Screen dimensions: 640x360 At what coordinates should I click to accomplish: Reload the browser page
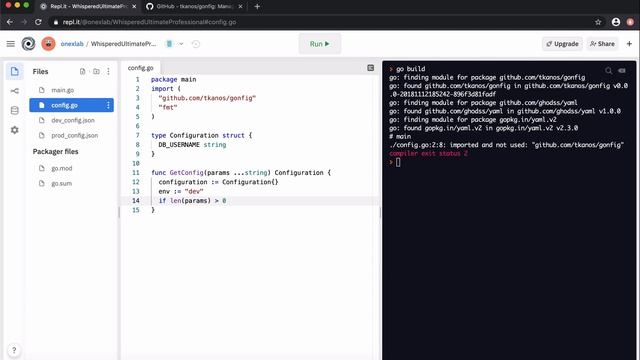pyautogui.click(x=38, y=22)
